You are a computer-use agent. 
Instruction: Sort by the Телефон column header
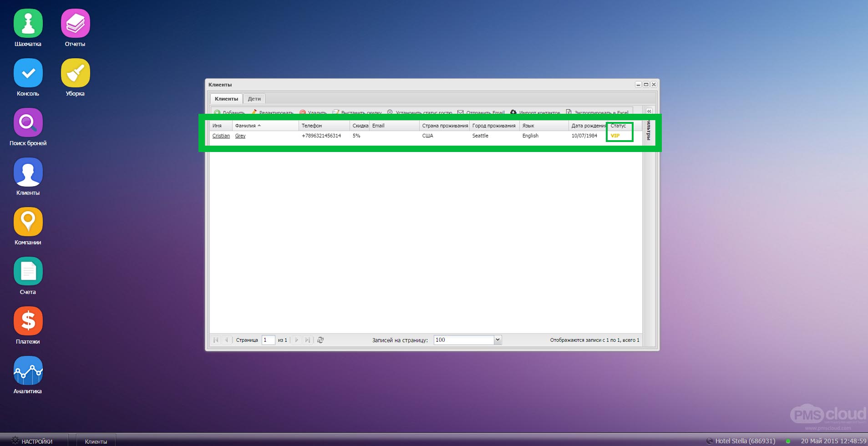pos(324,126)
